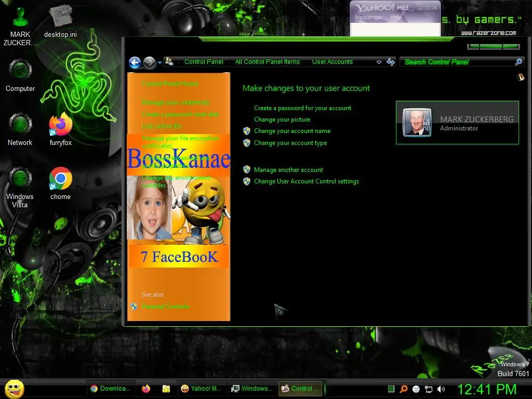This screenshot has height=399, width=532.
Task: Click shield icon beside User Account Control settings
Action: (247, 181)
